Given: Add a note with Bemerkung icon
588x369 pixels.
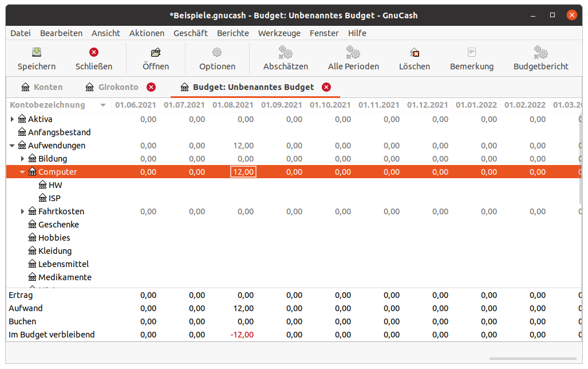Looking at the screenshot, I should [x=472, y=53].
